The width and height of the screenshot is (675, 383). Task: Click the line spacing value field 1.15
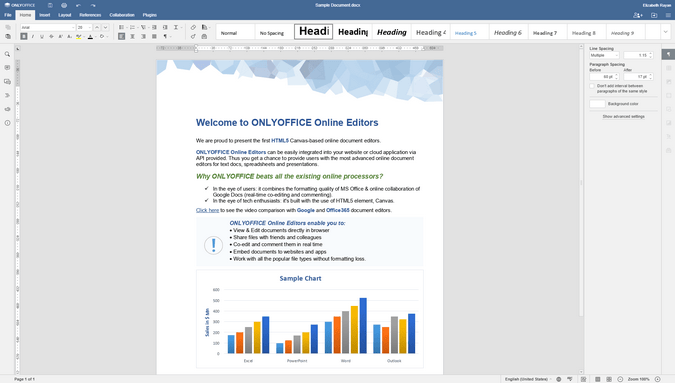click(638, 55)
